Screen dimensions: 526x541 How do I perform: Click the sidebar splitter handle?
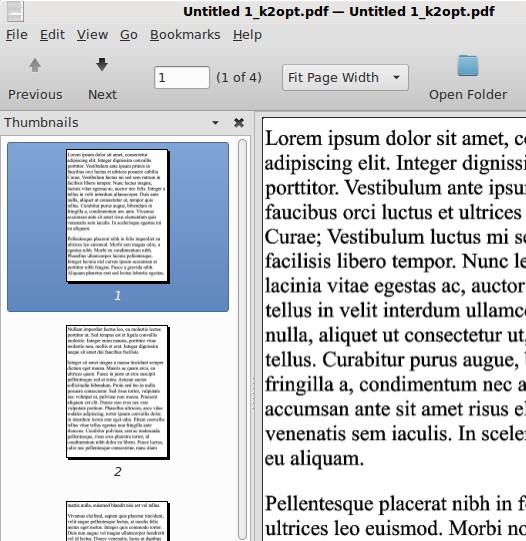(253, 393)
